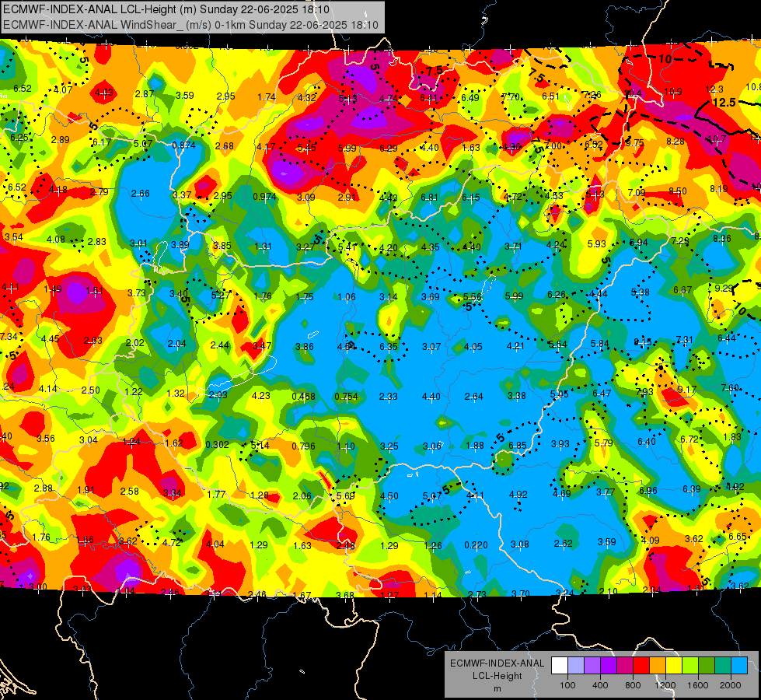Click the legend value 800

(633, 685)
